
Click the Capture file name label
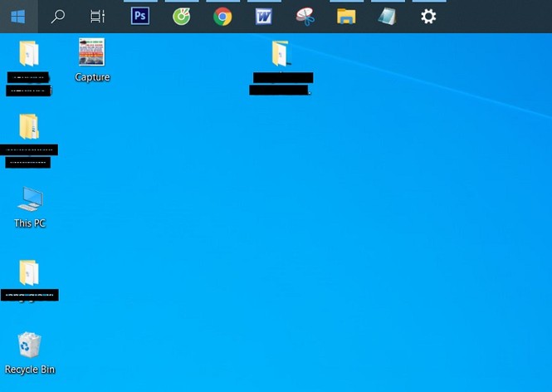92,77
